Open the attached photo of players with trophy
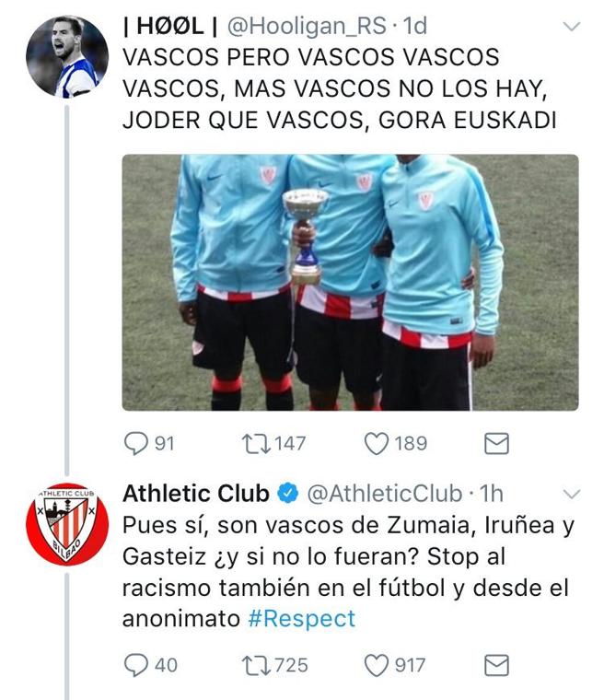Screen dimensions: 604x700 click(351, 283)
